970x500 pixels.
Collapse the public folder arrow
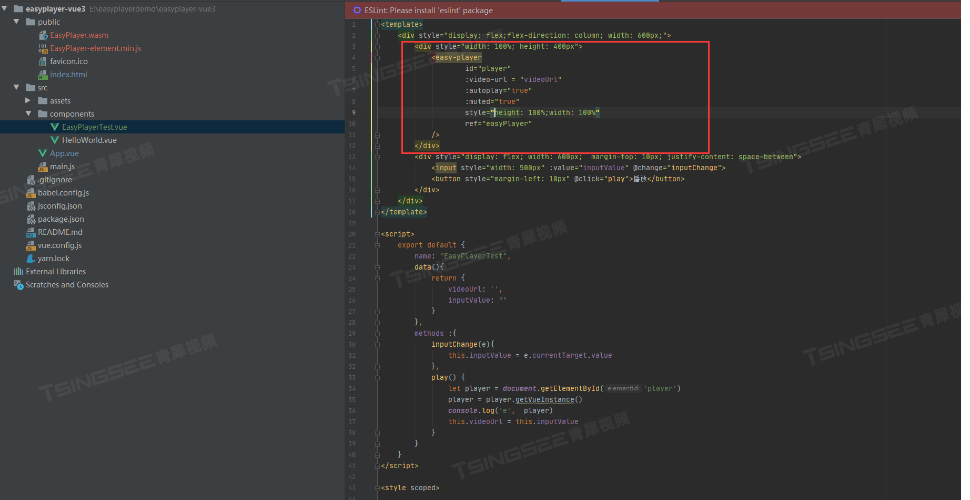(17, 22)
